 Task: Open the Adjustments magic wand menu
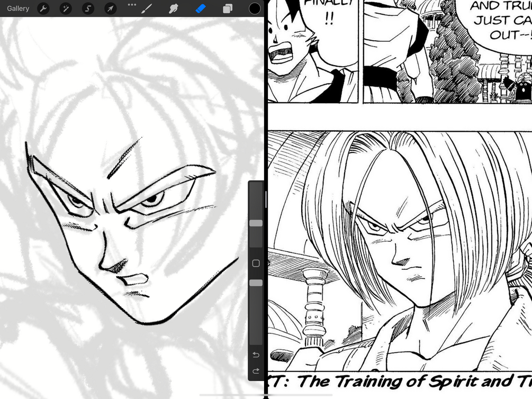tap(66, 8)
